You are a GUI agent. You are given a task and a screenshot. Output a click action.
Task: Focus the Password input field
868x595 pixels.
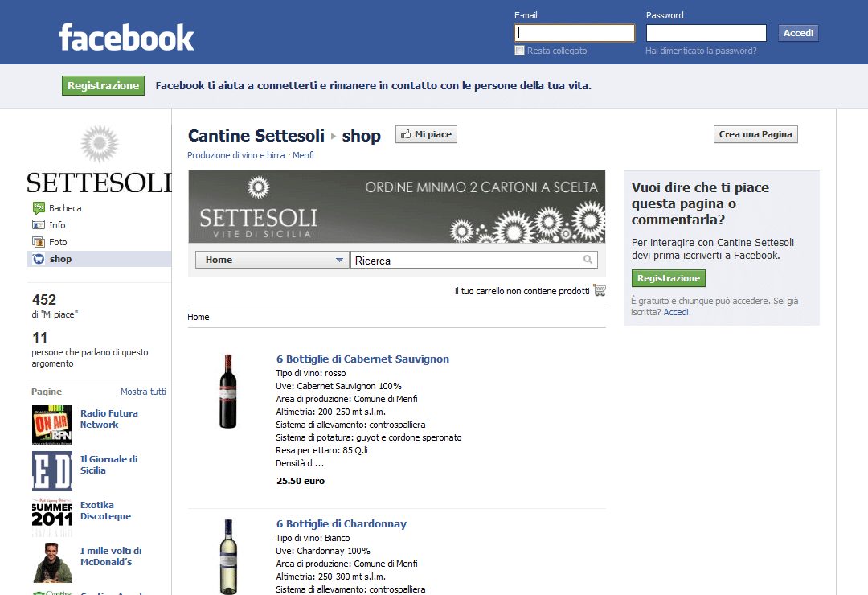pyautogui.click(x=706, y=33)
